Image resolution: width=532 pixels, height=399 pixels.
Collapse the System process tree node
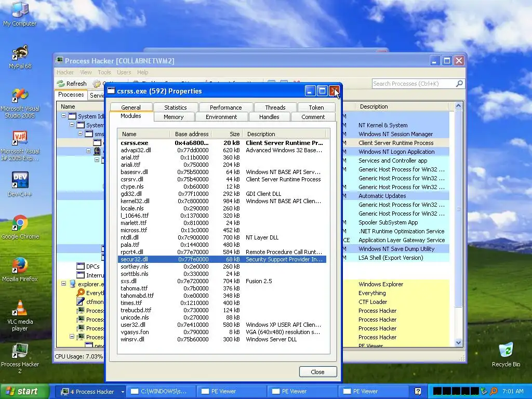(72, 125)
